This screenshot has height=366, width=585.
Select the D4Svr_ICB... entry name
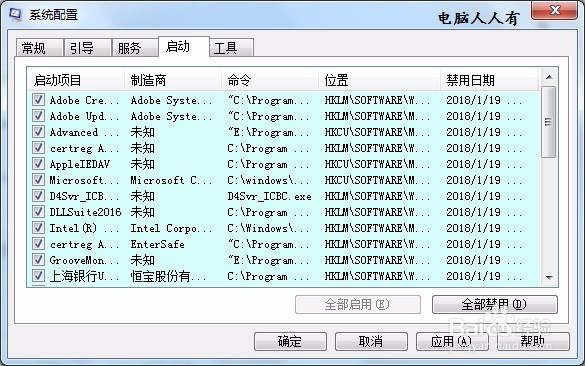(x=84, y=197)
